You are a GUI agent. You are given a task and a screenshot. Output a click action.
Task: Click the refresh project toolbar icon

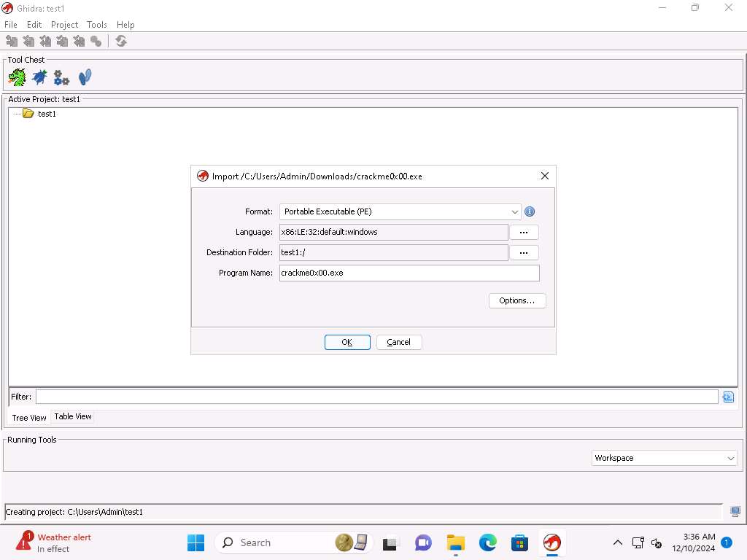[121, 42]
